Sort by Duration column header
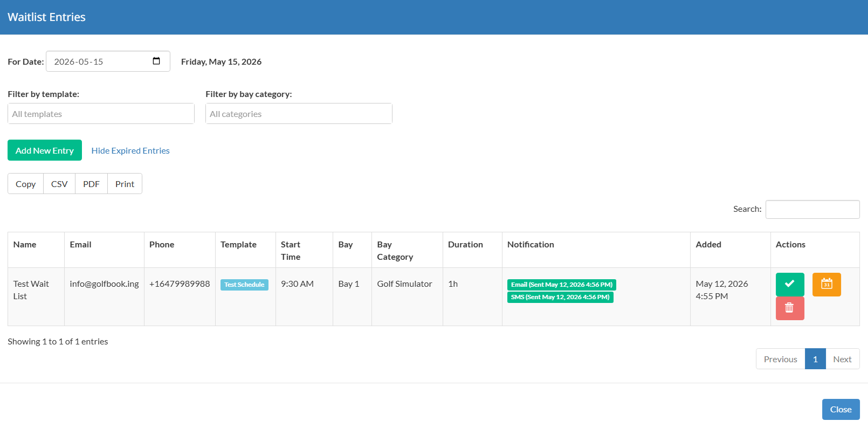868x428 pixels. point(472,250)
